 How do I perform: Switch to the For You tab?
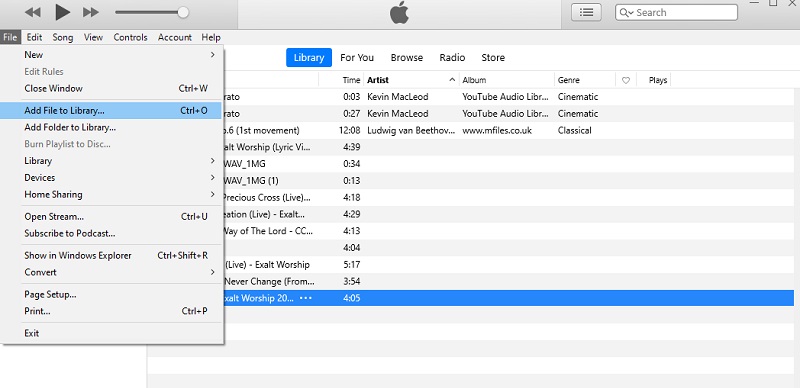coord(357,58)
